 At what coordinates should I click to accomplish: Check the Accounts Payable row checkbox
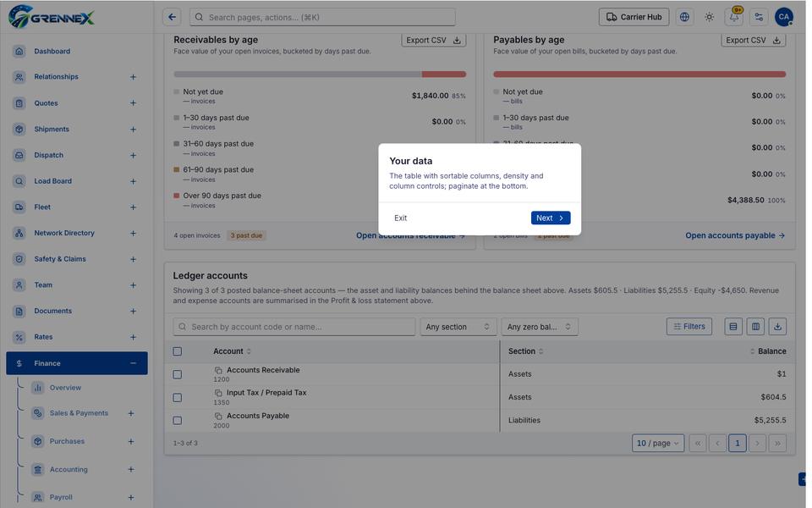pyautogui.click(x=177, y=421)
